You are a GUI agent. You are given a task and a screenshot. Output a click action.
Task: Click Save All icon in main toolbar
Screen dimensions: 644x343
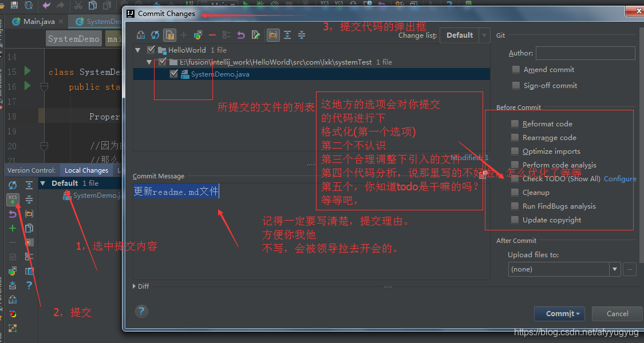[x=14, y=5]
